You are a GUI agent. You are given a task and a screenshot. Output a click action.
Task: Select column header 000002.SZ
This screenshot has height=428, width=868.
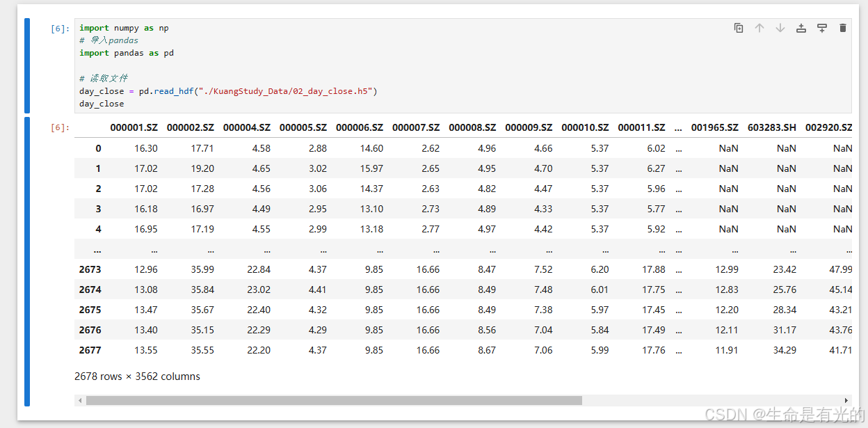(x=190, y=127)
